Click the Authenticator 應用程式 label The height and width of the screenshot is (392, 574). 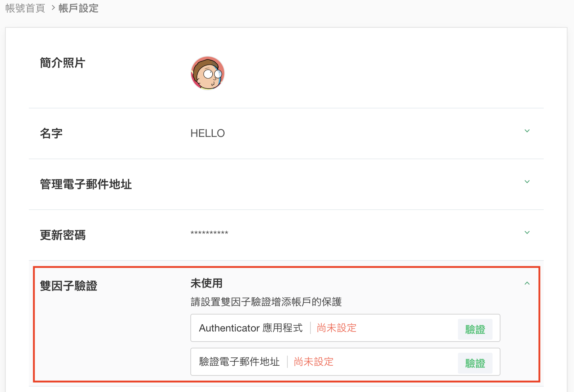251,328
